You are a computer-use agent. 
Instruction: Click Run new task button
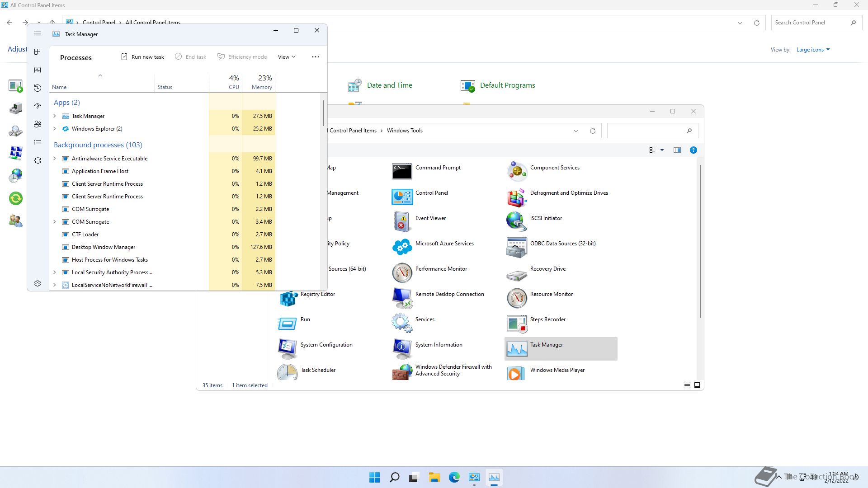pyautogui.click(x=142, y=57)
